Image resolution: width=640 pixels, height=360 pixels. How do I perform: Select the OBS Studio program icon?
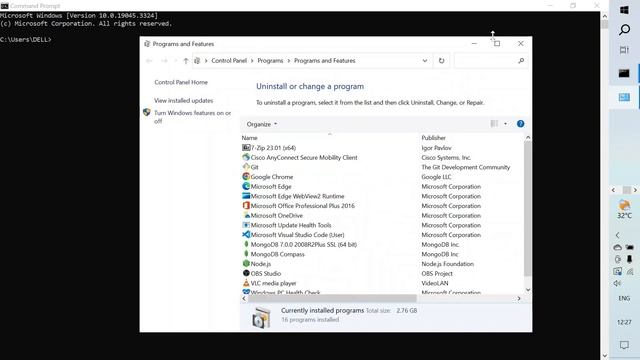246,273
